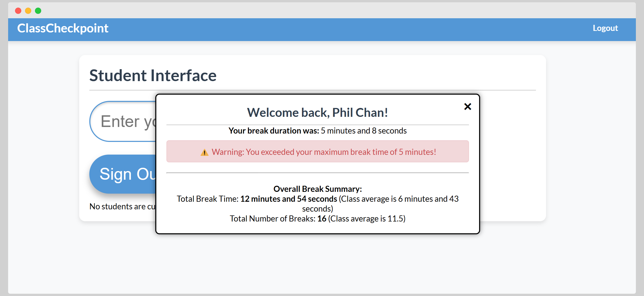Click the break duration text line

(317, 131)
